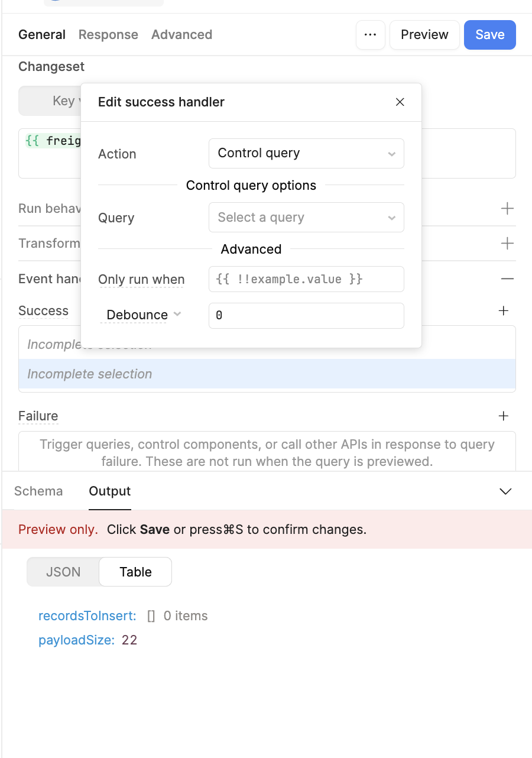Focus the Only run when input field

coord(306,279)
